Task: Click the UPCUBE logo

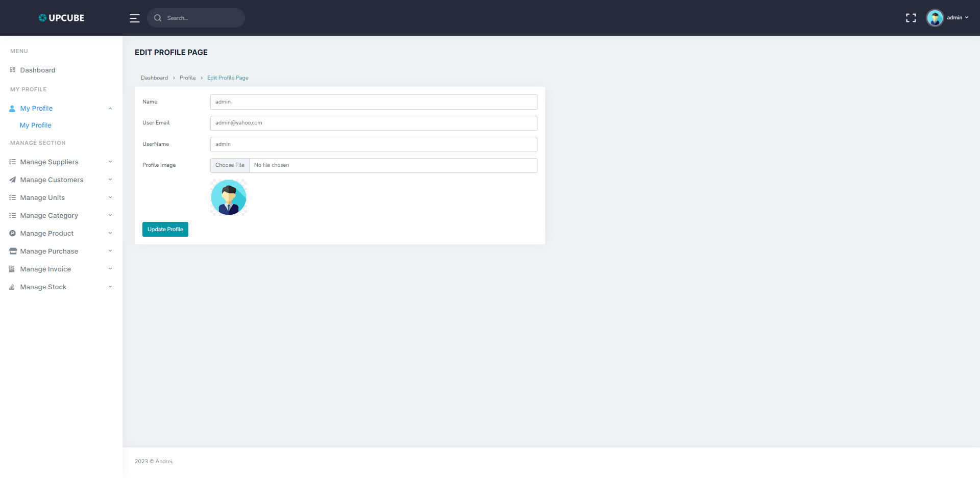Action: coord(61,18)
